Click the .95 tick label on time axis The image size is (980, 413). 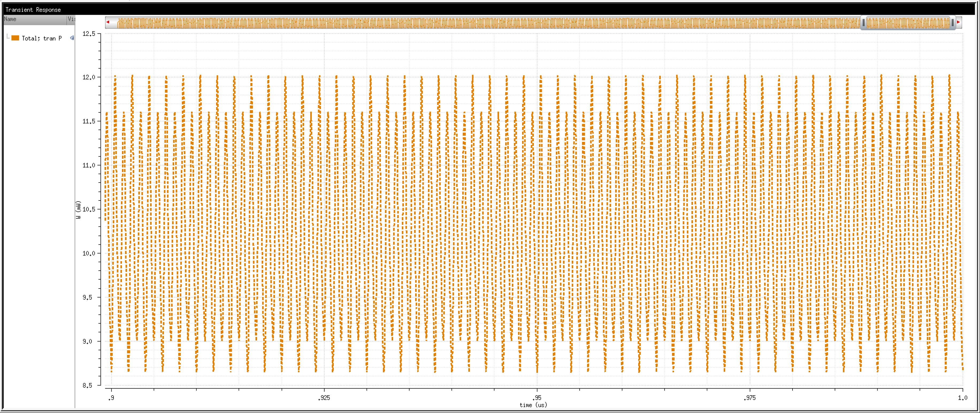tap(537, 398)
